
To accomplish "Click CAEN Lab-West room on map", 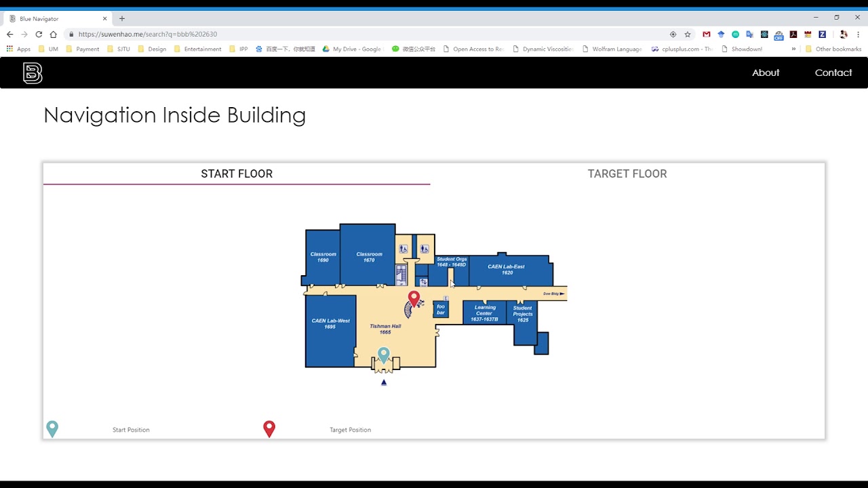I will (330, 331).
